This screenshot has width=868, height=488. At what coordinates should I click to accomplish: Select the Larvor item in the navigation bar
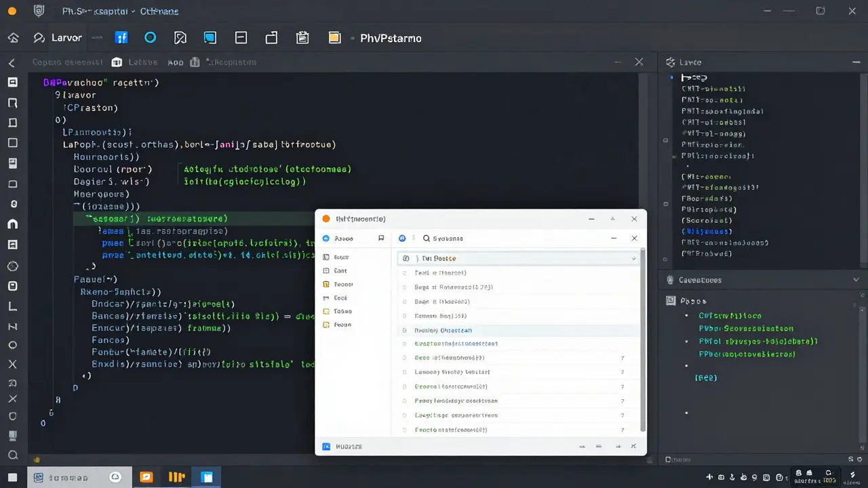click(66, 38)
